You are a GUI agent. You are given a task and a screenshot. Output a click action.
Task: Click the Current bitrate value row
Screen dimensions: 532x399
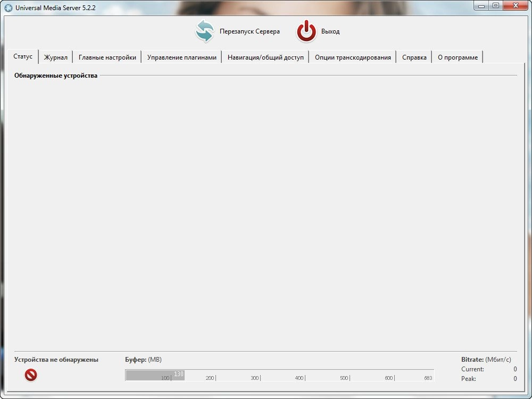pyautogui.click(x=489, y=369)
